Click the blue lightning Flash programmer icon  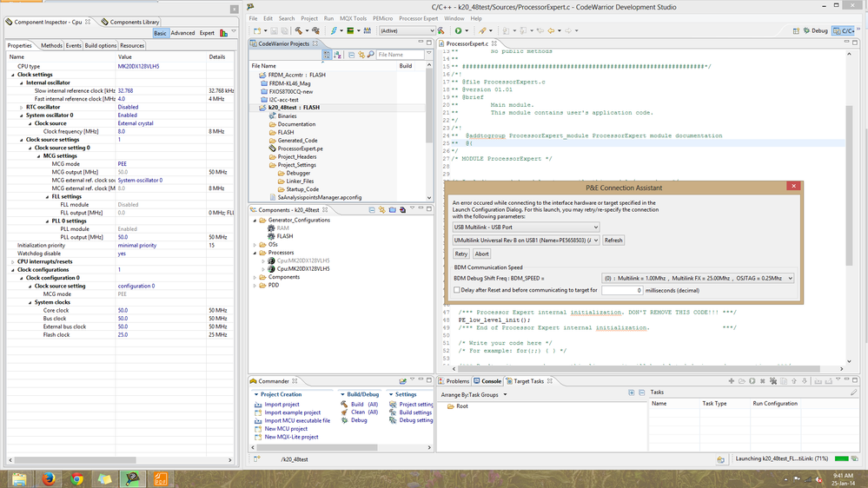coord(334,31)
